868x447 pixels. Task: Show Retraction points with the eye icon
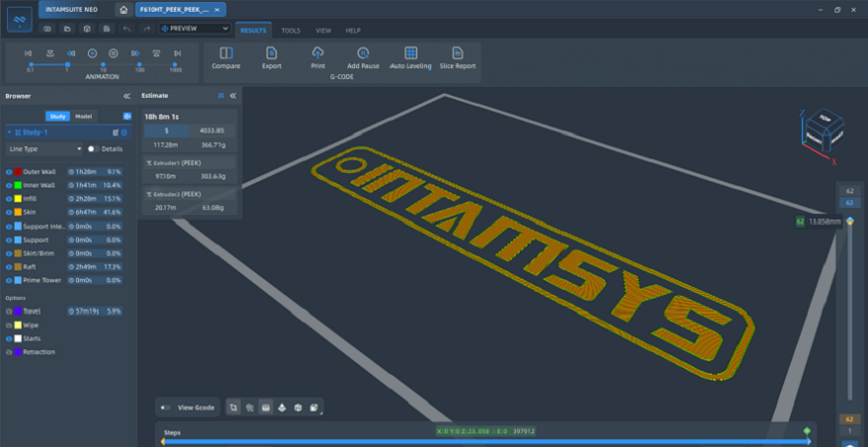click(x=9, y=352)
